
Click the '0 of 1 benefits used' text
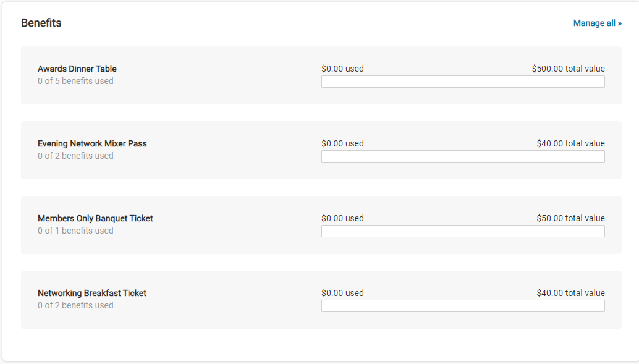[x=75, y=231]
